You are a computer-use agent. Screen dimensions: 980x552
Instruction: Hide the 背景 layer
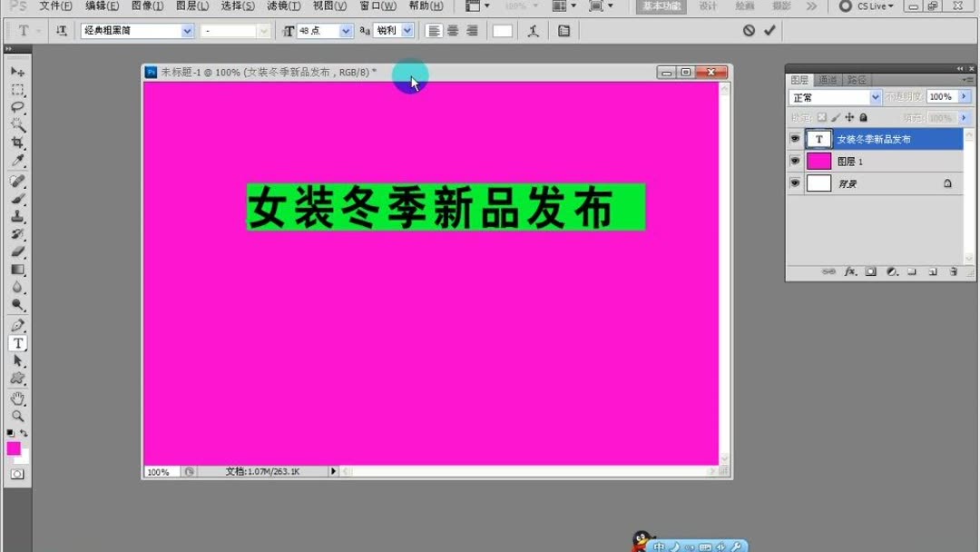point(795,182)
